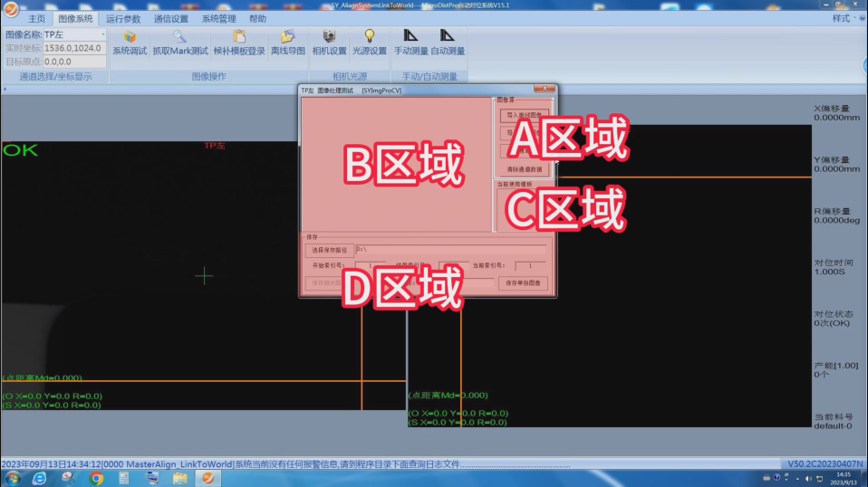Click the save path field showing D:\

click(450, 249)
